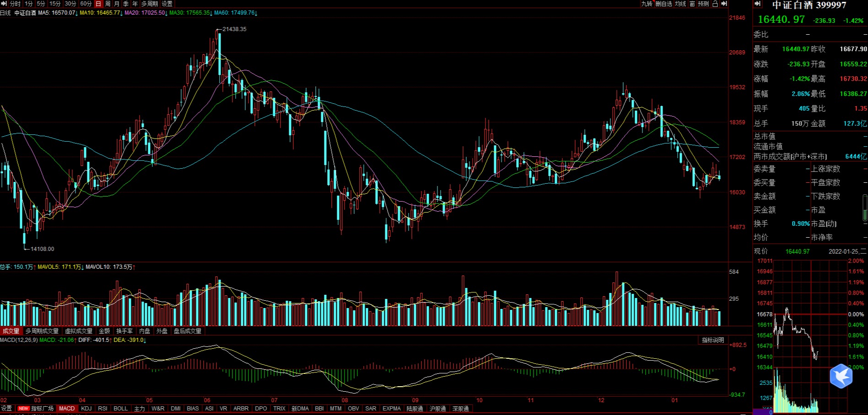Select the 主力 indicator

[140, 409]
